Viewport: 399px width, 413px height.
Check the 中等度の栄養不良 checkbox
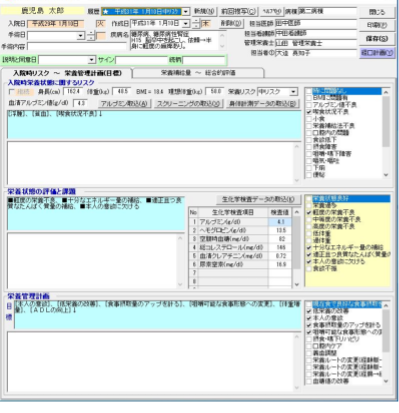309,220
